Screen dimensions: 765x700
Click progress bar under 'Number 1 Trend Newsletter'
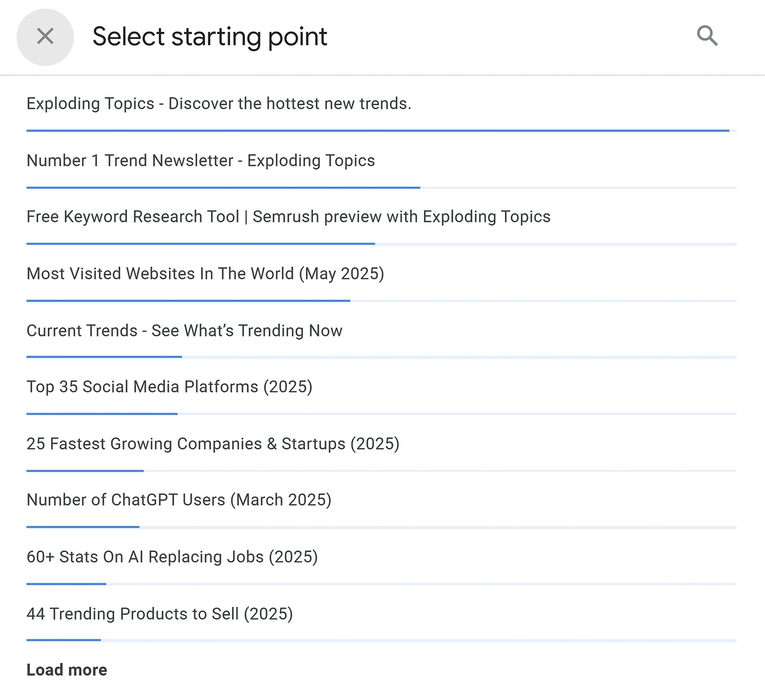coord(381,187)
